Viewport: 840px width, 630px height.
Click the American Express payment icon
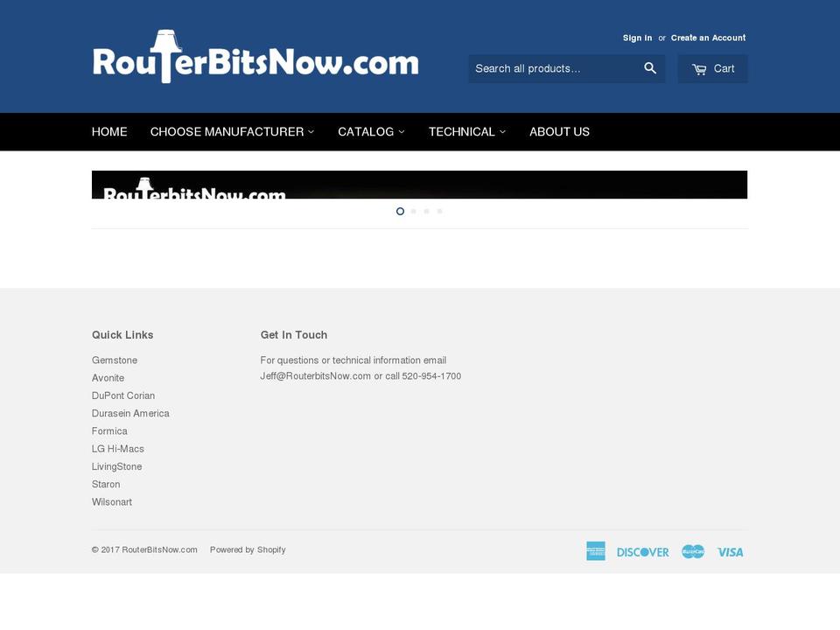pos(596,550)
